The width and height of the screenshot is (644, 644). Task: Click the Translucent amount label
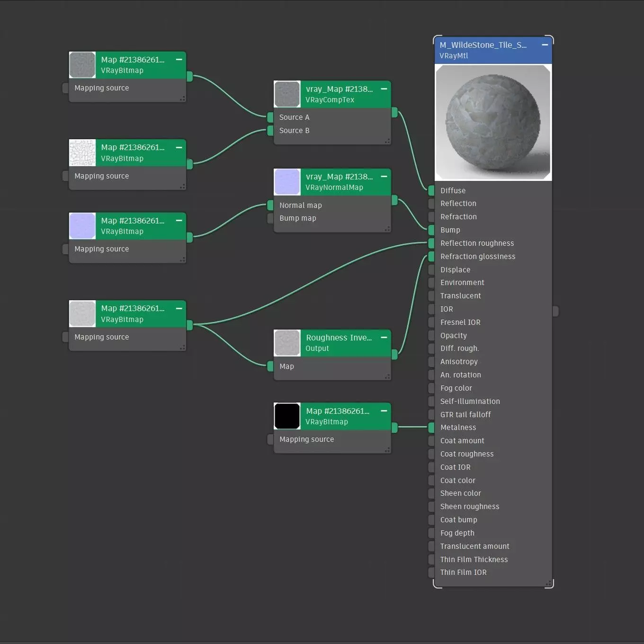pos(474,546)
